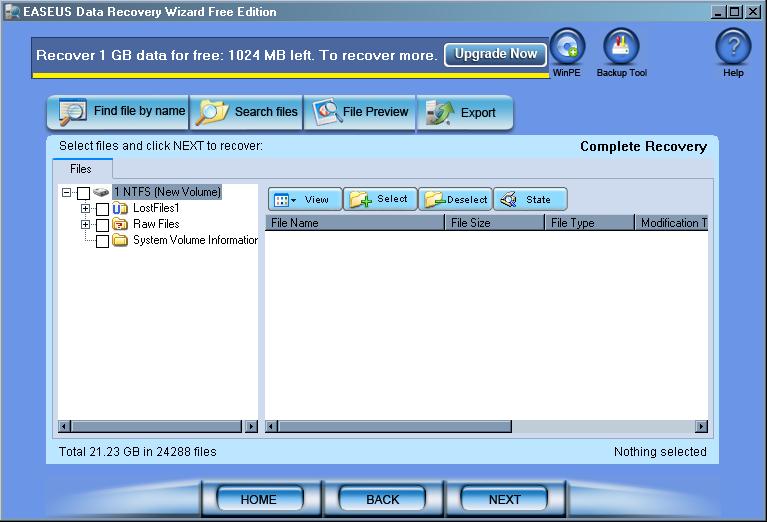
Task: Click left arrow of file list scrollbar
Action: pos(271,427)
